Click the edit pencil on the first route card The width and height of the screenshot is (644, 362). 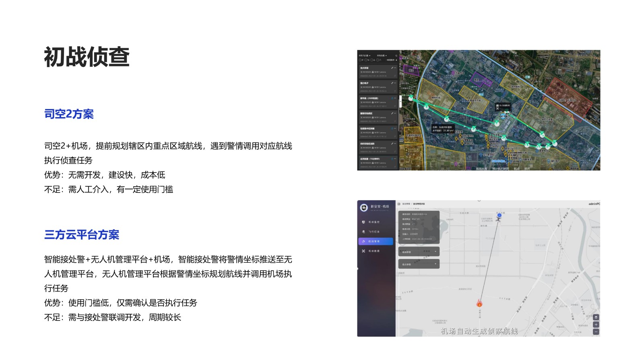(x=392, y=68)
